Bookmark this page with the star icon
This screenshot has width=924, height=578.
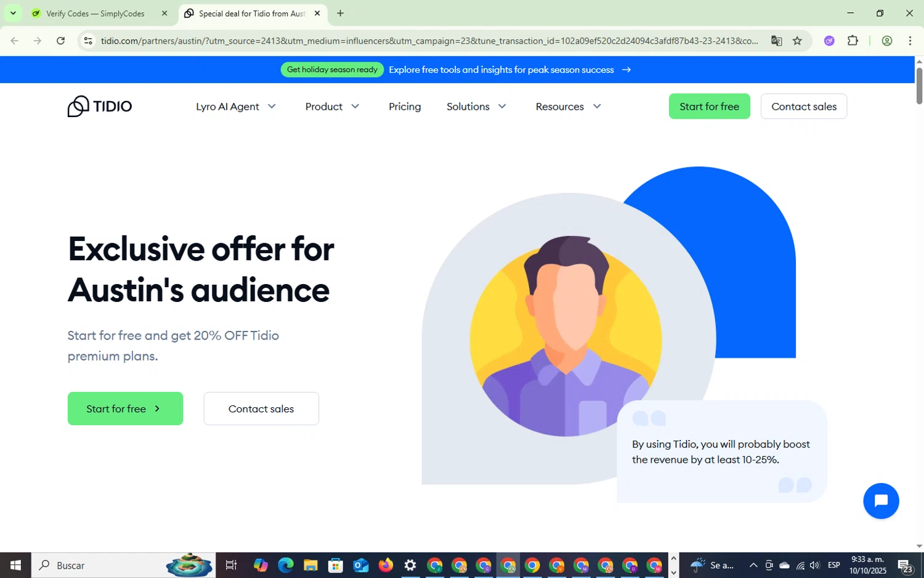[797, 41]
